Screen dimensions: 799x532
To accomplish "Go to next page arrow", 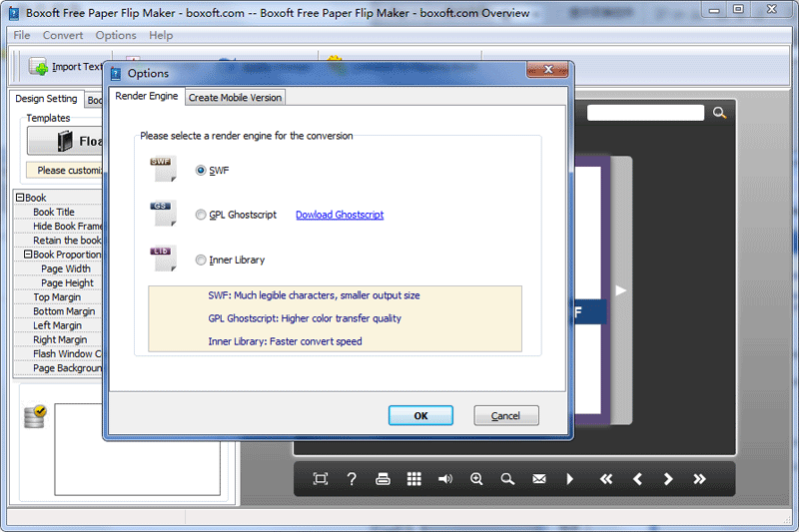I will pyautogui.click(x=668, y=478).
